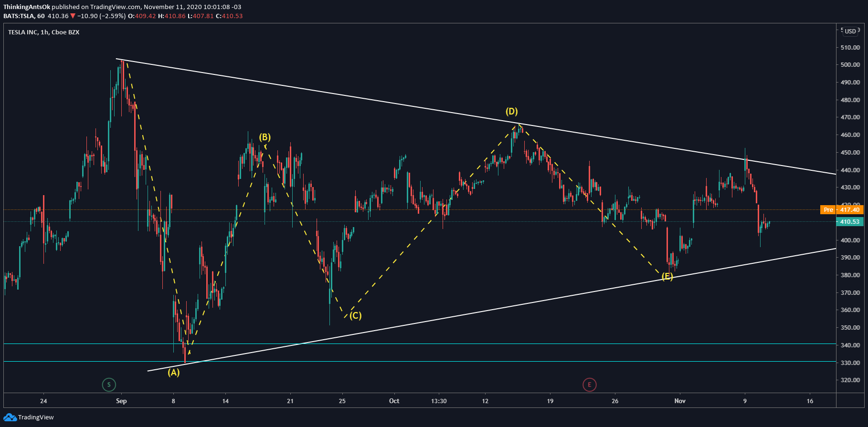Click the 340.00 price axis label
The image size is (868, 427).
[850, 345]
